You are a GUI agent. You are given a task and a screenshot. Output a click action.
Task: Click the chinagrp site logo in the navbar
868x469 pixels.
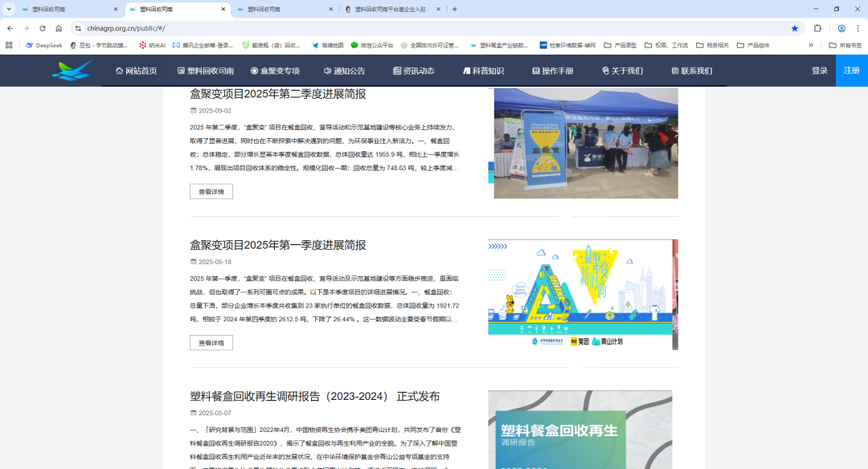tap(72, 71)
